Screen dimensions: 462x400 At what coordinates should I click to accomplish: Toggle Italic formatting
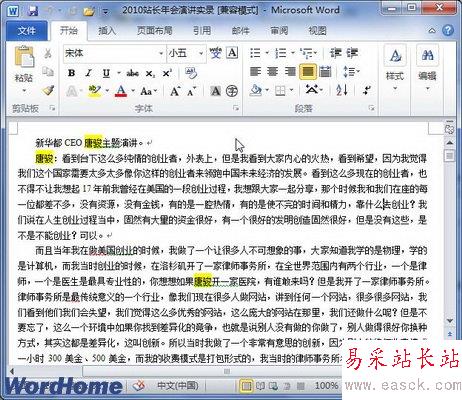(x=89, y=73)
